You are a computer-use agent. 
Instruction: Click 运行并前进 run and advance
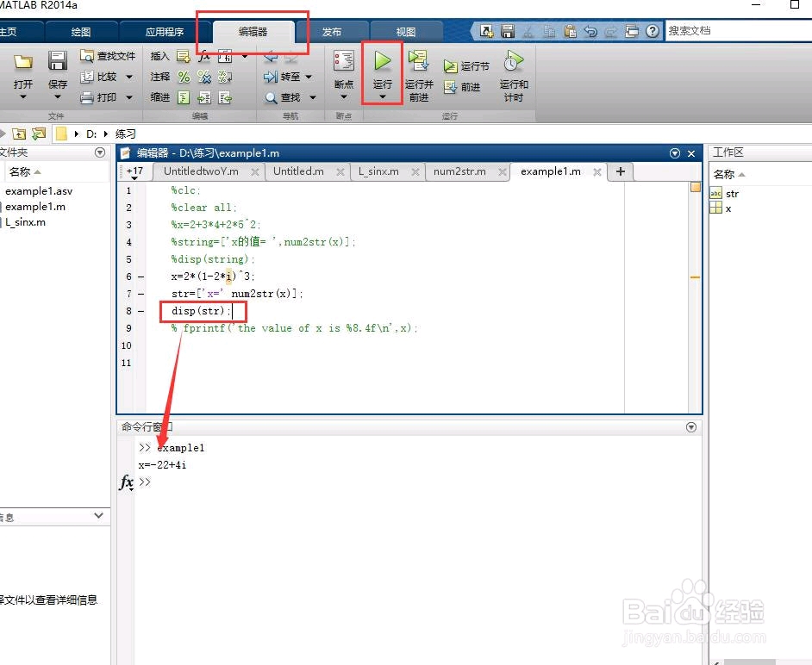[418, 76]
